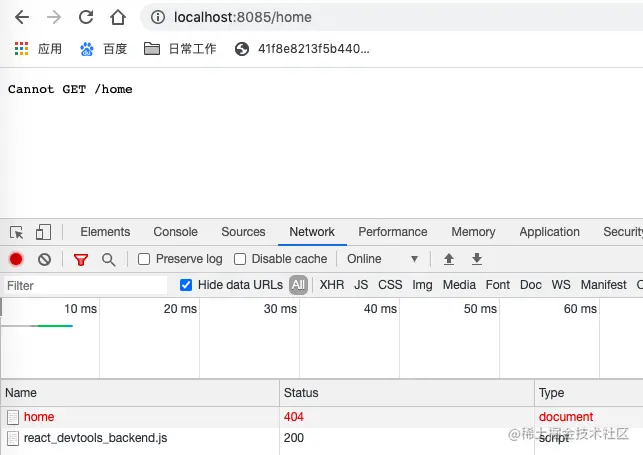
Task: Open the Sources tab
Action: (243, 232)
